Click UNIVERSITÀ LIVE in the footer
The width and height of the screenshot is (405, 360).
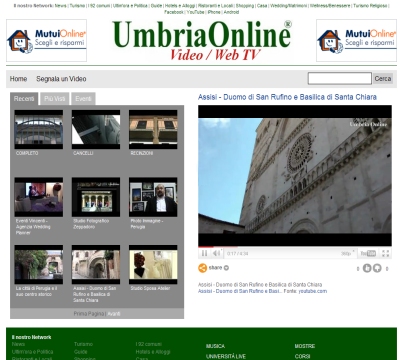[226, 356]
